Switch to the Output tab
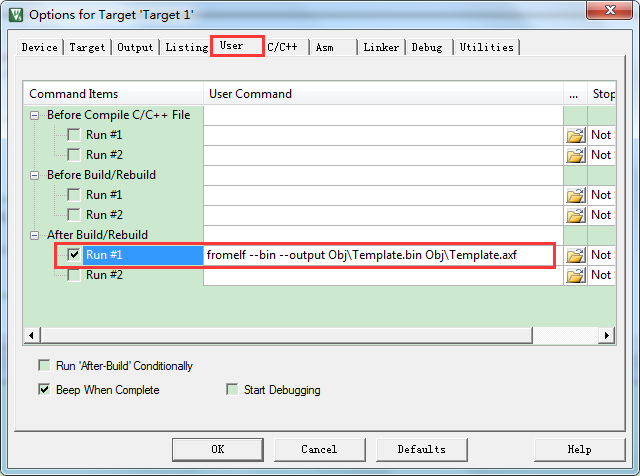The width and height of the screenshot is (640, 476). [x=135, y=47]
